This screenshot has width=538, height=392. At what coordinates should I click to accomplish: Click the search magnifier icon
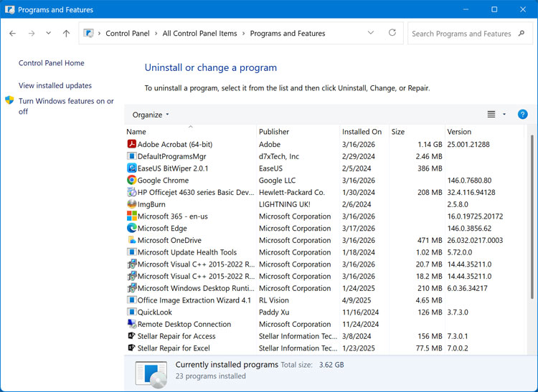522,33
